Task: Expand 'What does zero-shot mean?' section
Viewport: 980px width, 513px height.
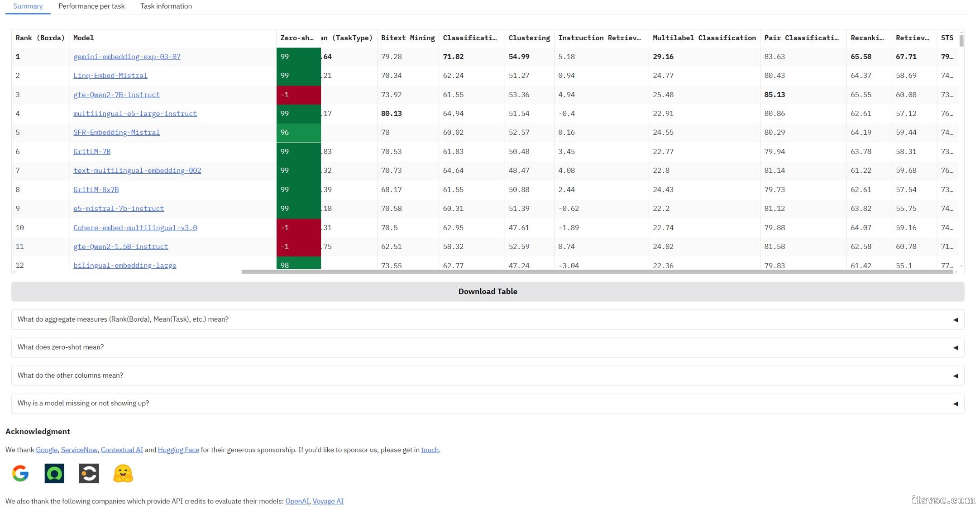Action: [488, 347]
